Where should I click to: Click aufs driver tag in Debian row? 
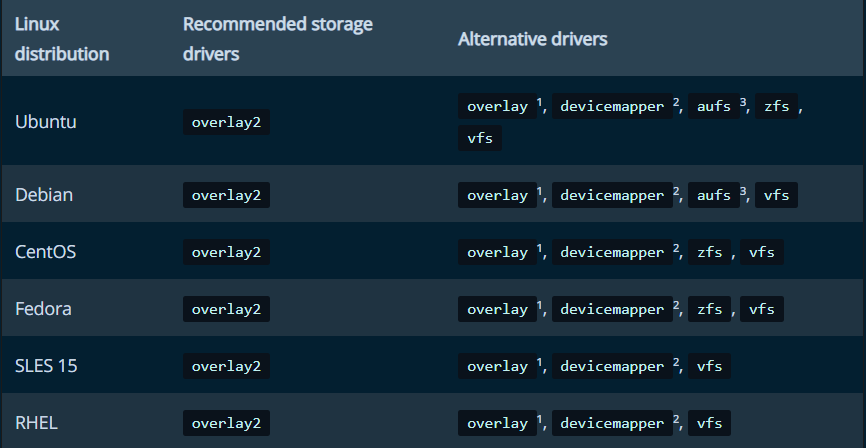714,195
